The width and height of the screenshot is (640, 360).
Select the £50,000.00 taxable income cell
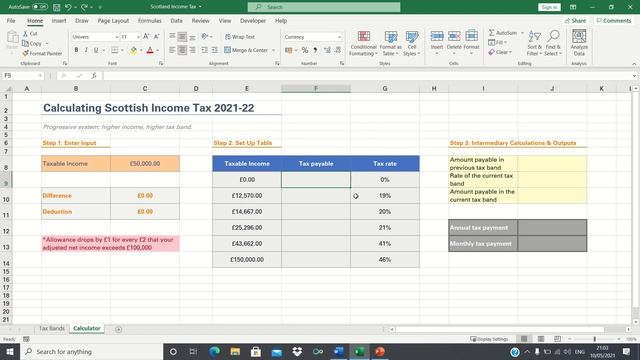point(145,163)
